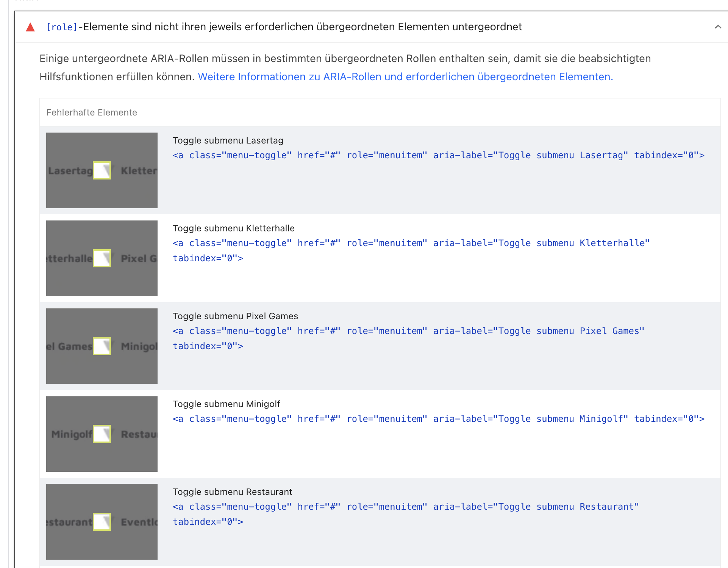Click the Minigolf toggle element thumbnail
728x568 pixels.
pyautogui.click(x=102, y=434)
